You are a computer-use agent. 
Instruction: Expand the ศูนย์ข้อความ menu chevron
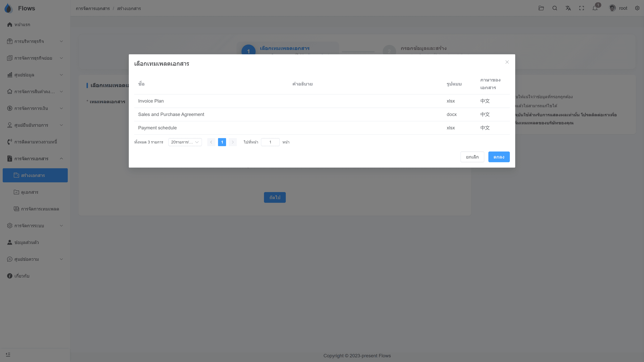click(x=61, y=259)
